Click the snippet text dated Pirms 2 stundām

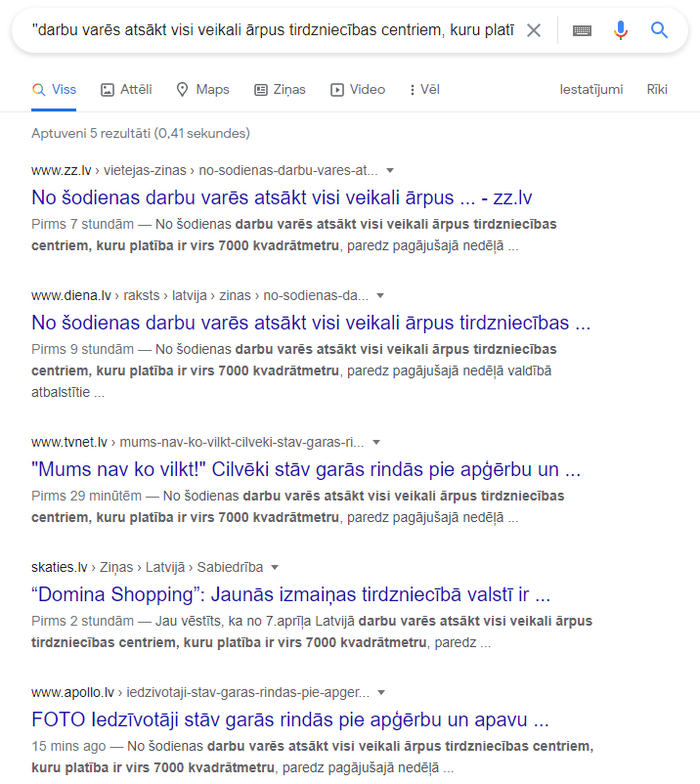(x=312, y=632)
